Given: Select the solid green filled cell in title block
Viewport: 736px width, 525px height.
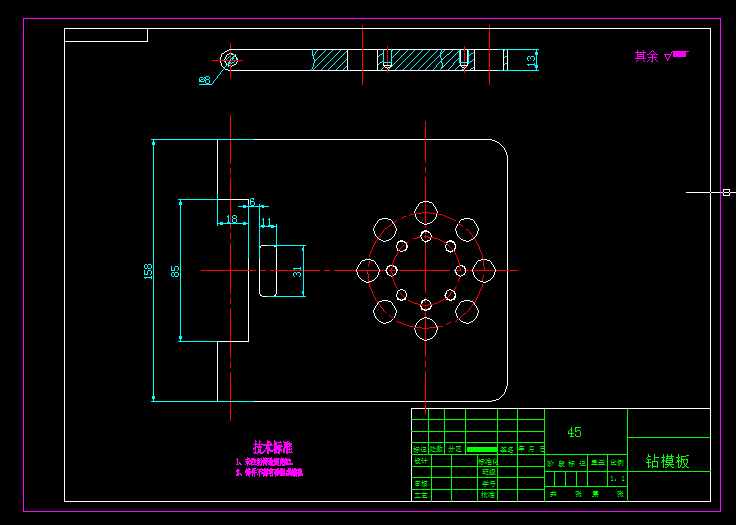Looking at the screenshot, I should [x=482, y=449].
